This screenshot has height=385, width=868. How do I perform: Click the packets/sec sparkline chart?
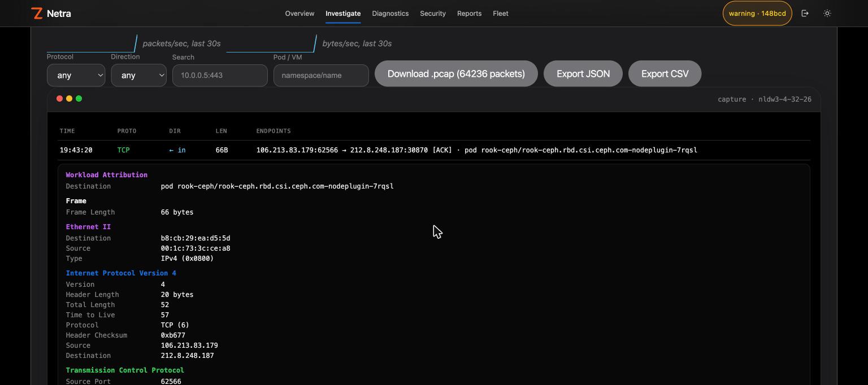coord(92,43)
